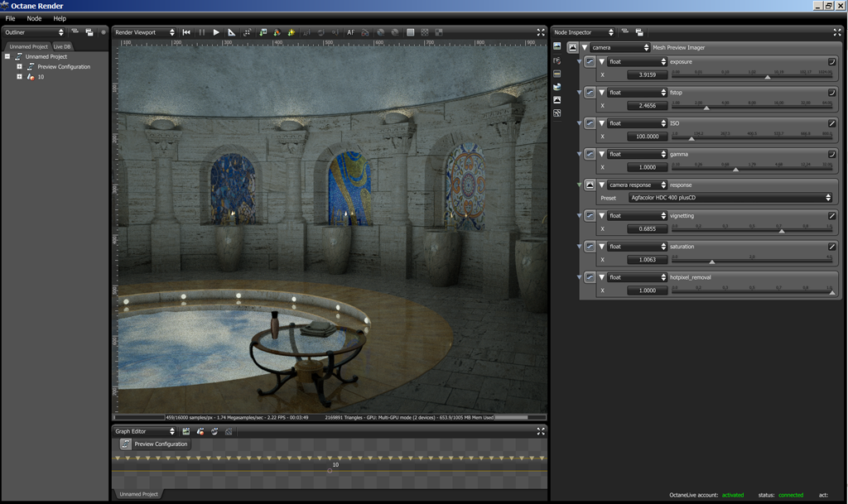Click the AF autofocus picker icon
This screenshot has height=504, width=848.
(350, 32)
